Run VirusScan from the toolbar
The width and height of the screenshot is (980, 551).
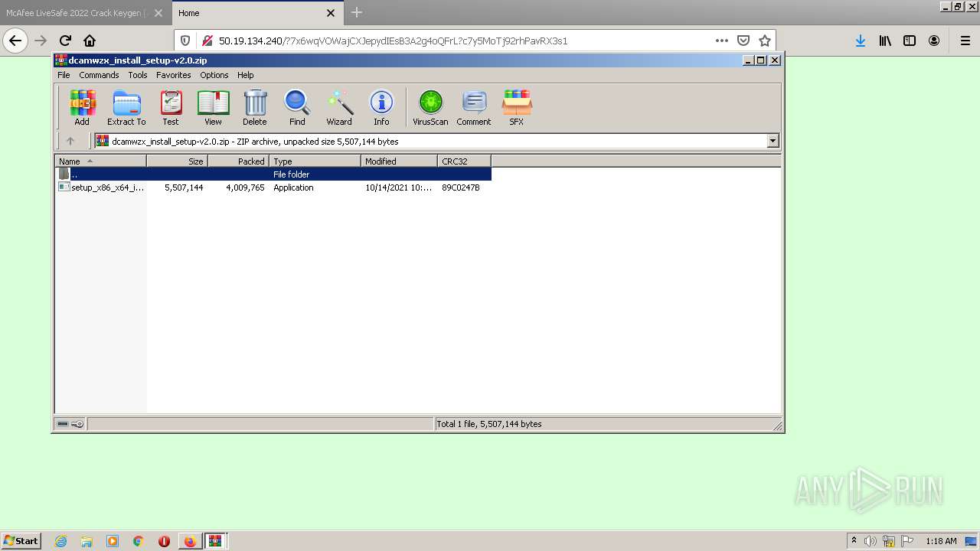(430, 107)
